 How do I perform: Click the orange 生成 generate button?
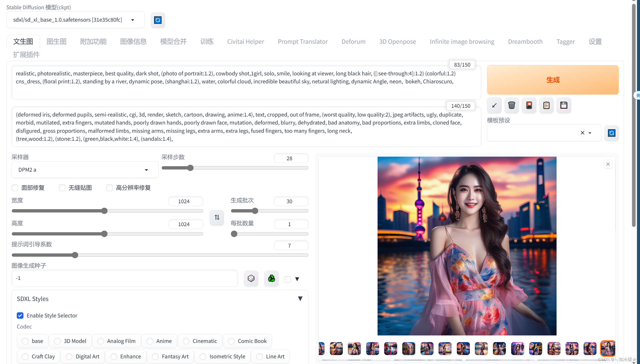[x=553, y=80]
